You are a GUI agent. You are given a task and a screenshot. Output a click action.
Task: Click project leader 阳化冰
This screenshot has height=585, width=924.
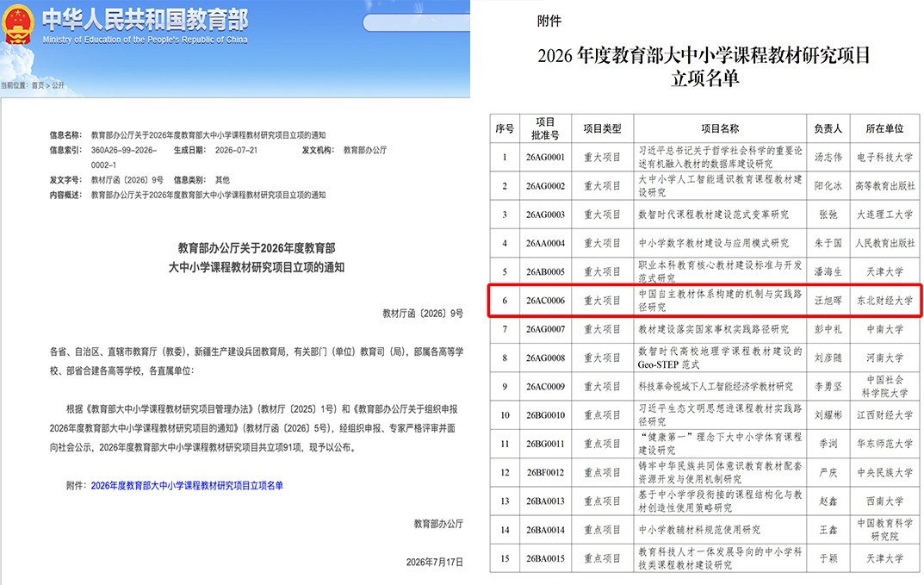coord(828,186)
